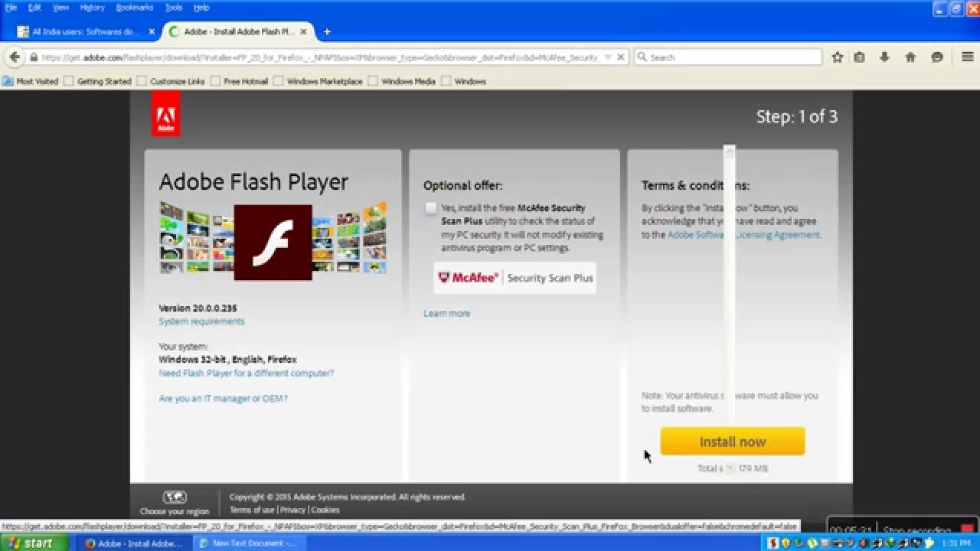980x551 pixels.
Task: Open the Bookmarks menu
Action: (x=135, y=7)
